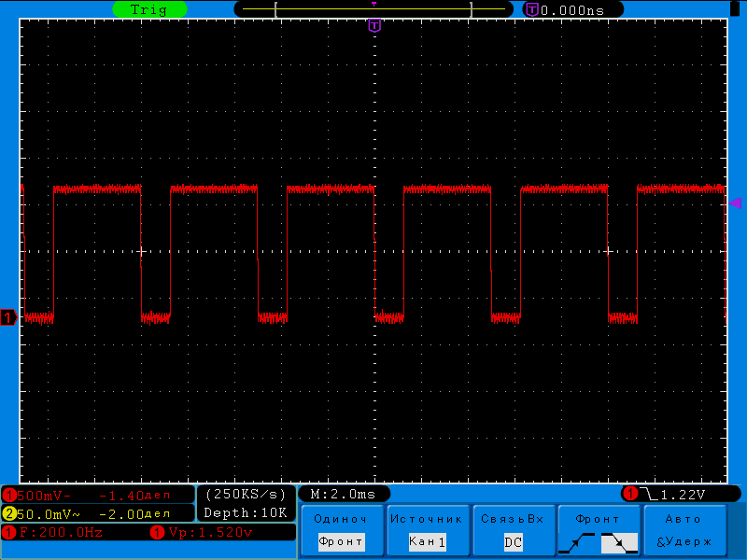Click the green Trig status indicator
This screenshot has width=747, height=560.
pos(149,9)
